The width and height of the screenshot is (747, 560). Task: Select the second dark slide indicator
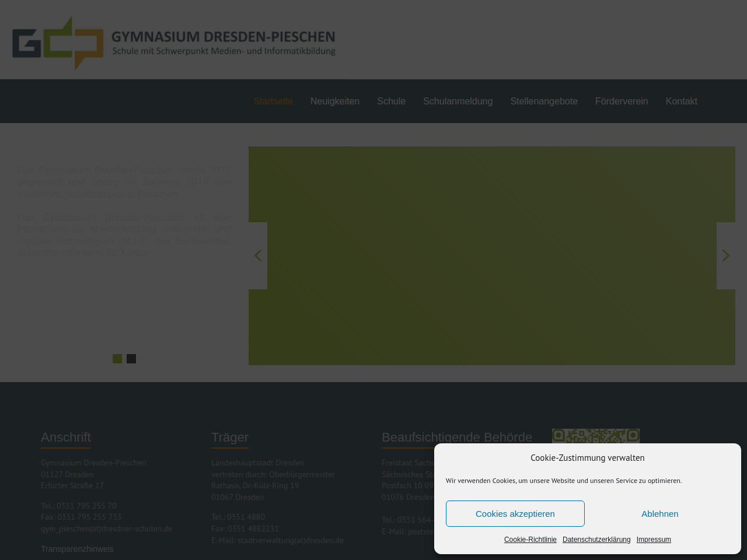pos(131,359)
